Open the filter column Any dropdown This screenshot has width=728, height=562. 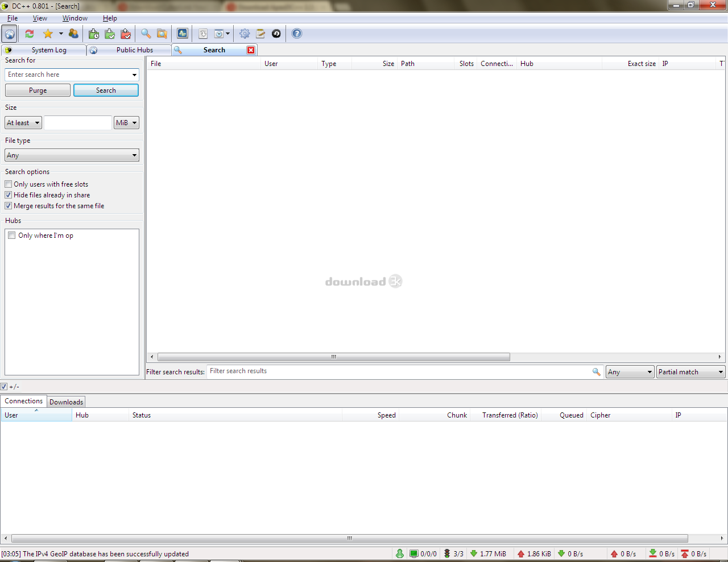(x=630, y=372)
